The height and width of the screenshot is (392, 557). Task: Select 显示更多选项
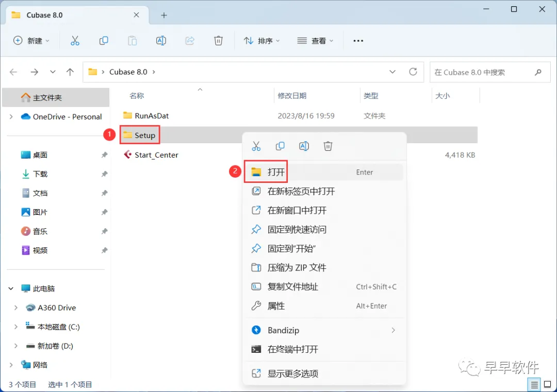(324, 373)
